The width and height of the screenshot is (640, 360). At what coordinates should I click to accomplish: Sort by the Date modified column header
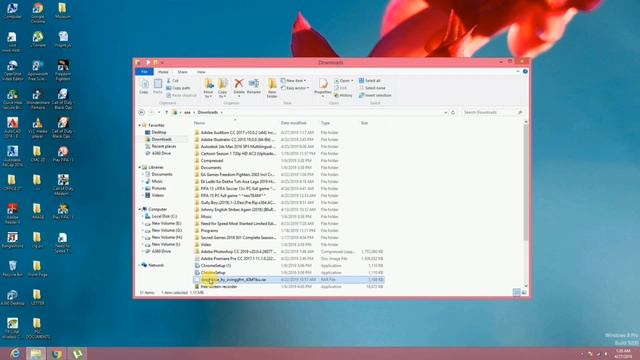pos(293,123)
